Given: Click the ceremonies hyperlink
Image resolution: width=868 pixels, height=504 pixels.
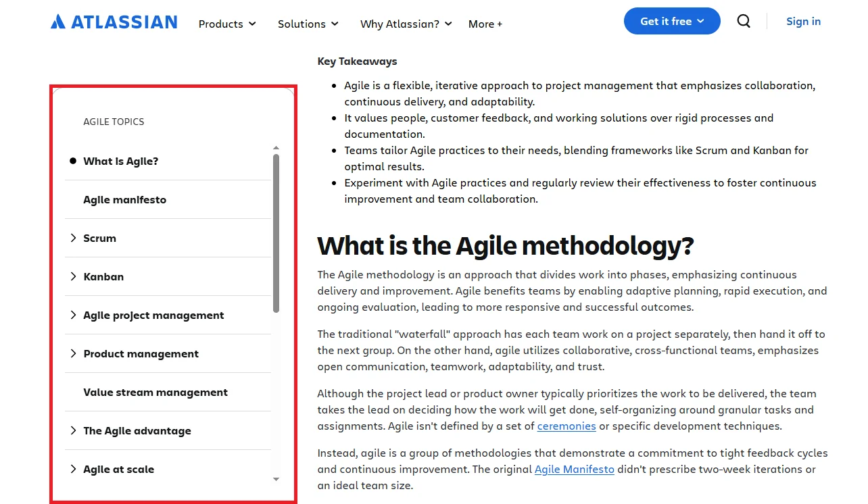Looking at the screenshot, I should [566, 426].
